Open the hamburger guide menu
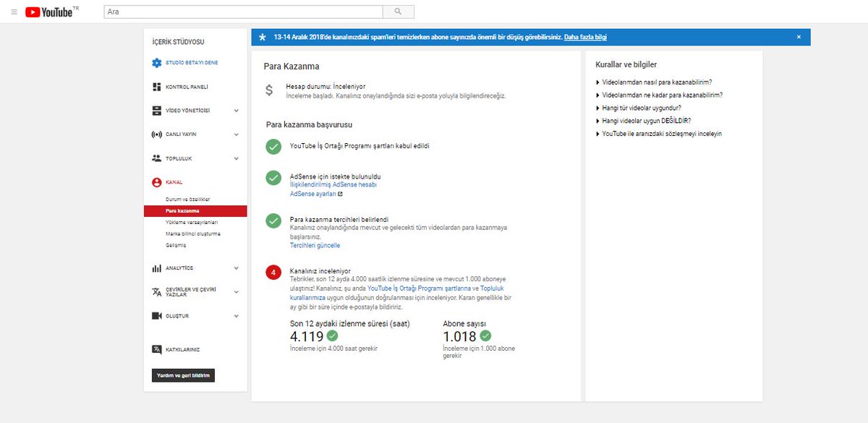The image size is (868, 423). click(14, 12)
